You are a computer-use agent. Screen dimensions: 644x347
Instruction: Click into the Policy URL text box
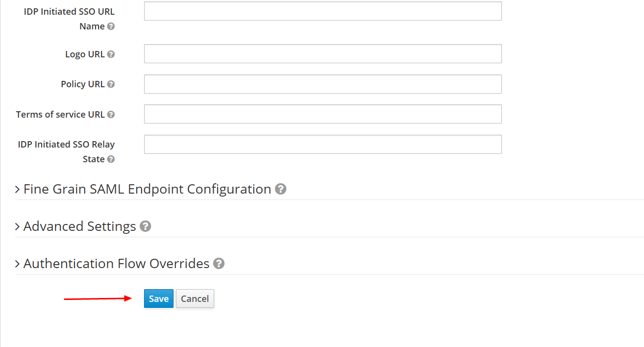coord(322,84)
